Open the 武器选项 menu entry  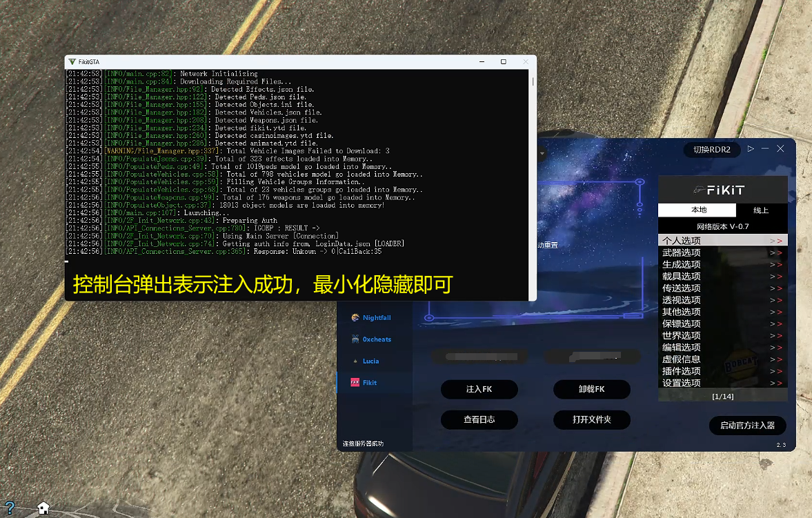723,252
